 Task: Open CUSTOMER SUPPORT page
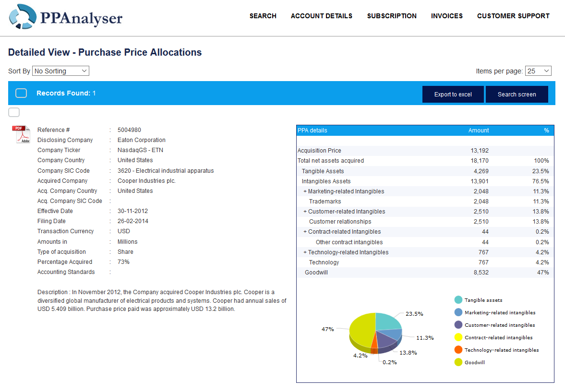(514, 16)
